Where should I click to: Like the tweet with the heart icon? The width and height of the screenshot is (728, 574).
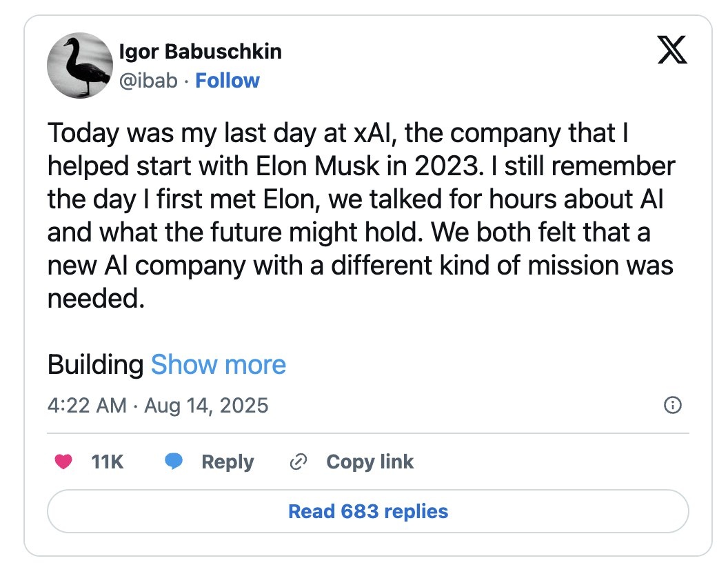click(64, 462)
